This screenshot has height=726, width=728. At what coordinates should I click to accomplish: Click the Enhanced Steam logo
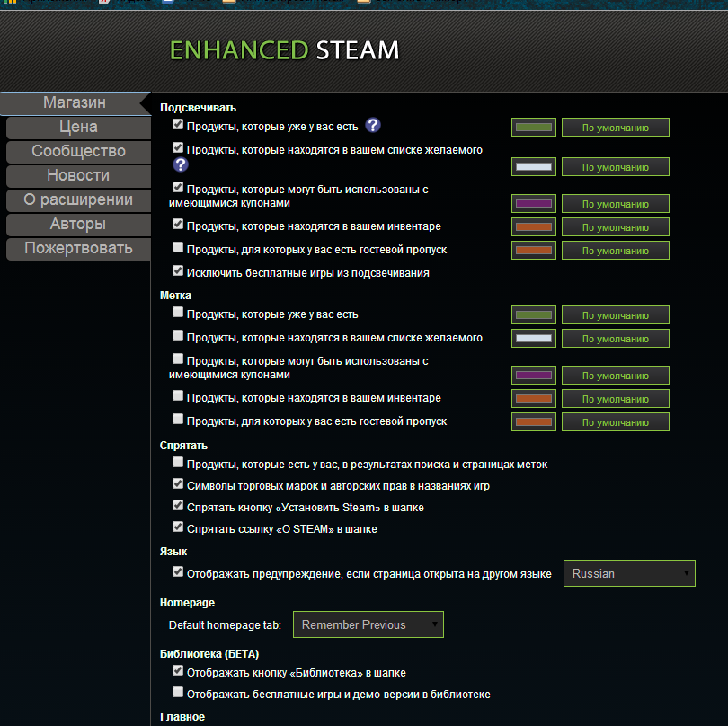[284, 50]
